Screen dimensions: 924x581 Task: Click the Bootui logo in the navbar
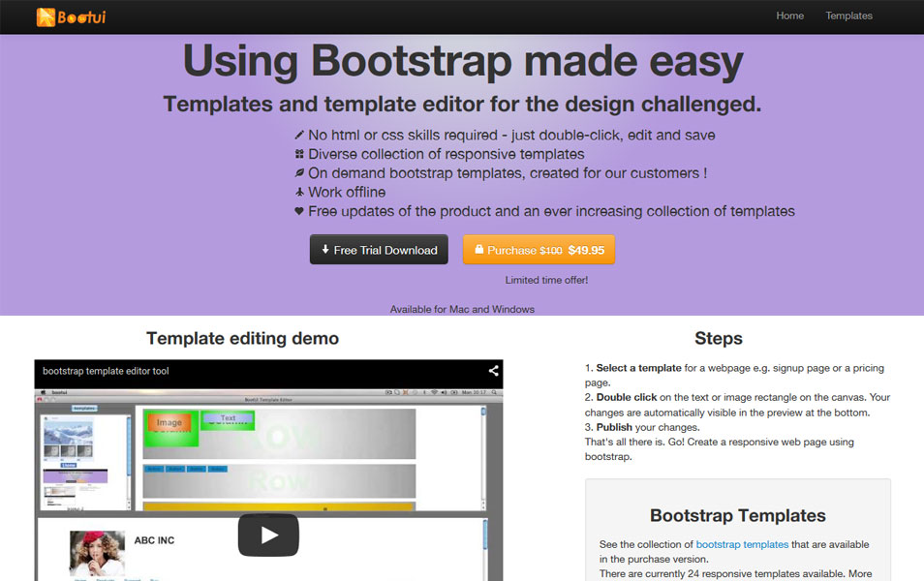coord(71,17)
